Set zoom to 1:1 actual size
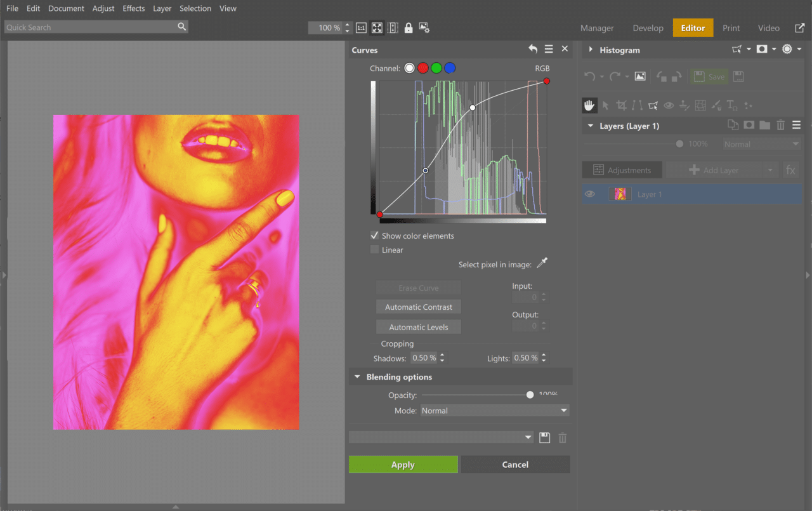 click(361, 28)
